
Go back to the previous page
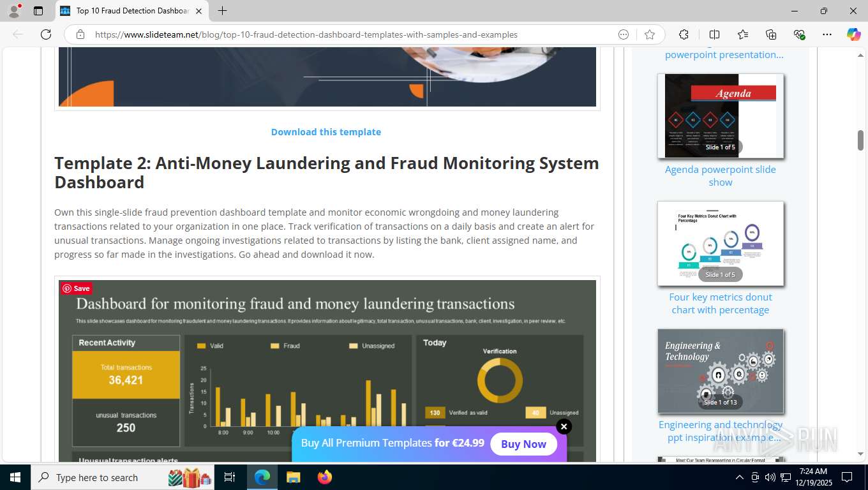(x=18, y=34)
